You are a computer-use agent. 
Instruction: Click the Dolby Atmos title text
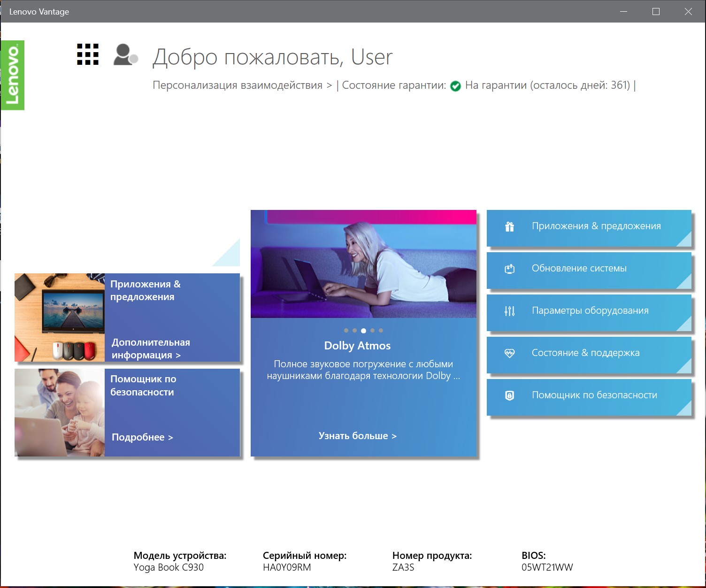357,346
